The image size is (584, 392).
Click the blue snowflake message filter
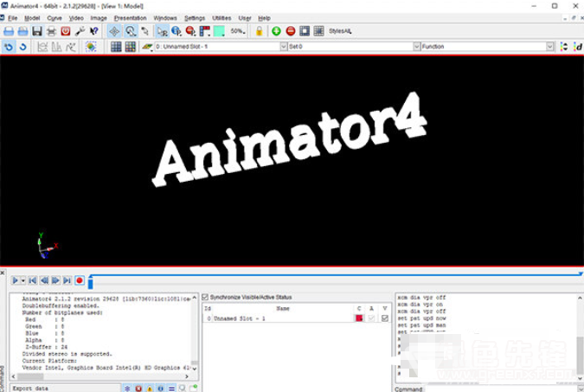[127, 389]
